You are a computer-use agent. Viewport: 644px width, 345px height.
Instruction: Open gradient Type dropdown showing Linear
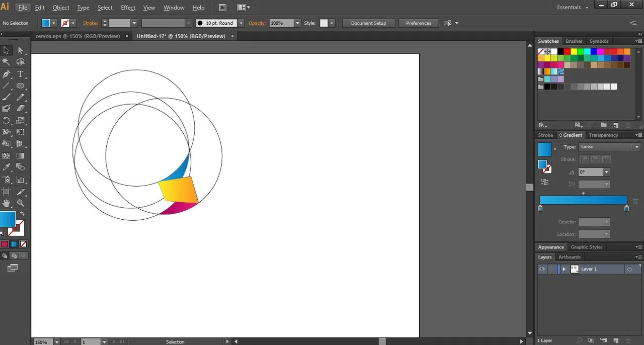609,147
